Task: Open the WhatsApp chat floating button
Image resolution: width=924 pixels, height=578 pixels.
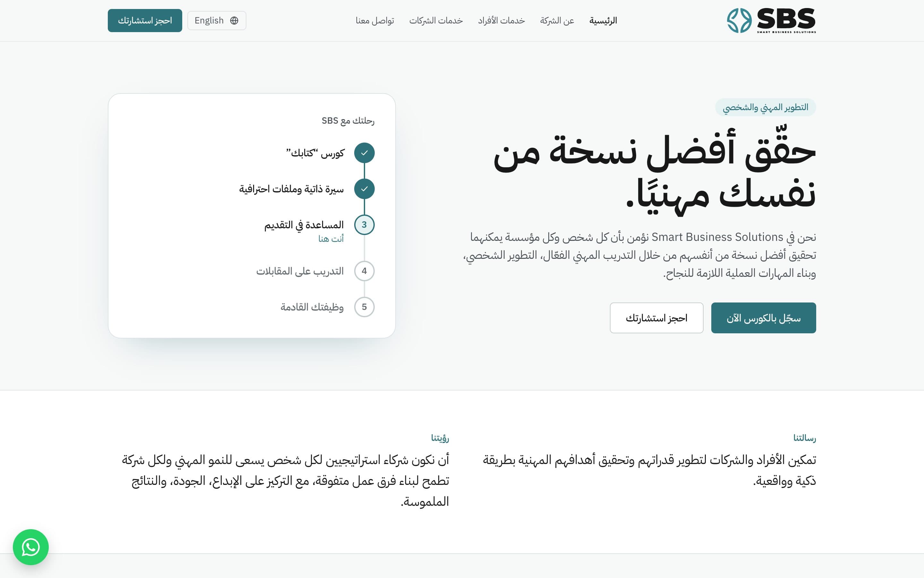Action: click(30, 547)
